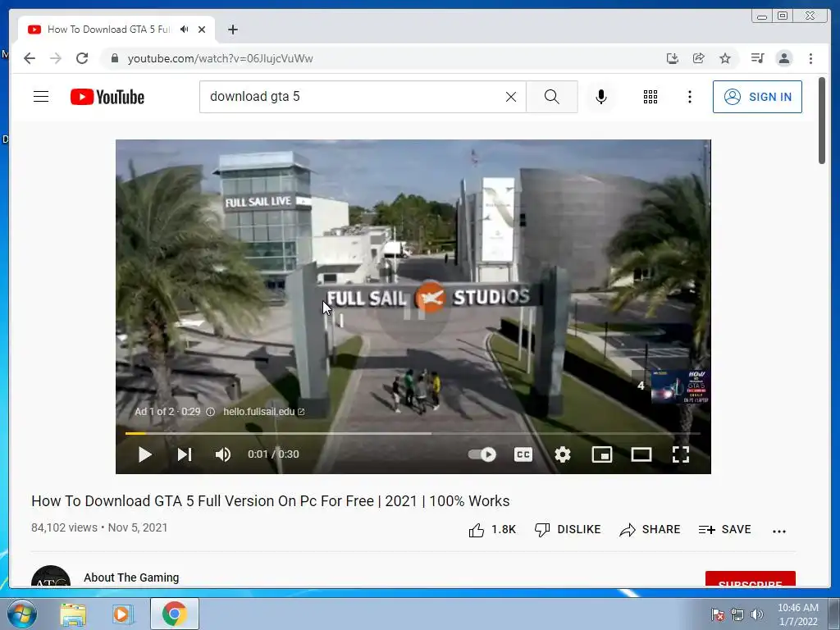Go to the YouTube home logo

[x=107, y=97]
